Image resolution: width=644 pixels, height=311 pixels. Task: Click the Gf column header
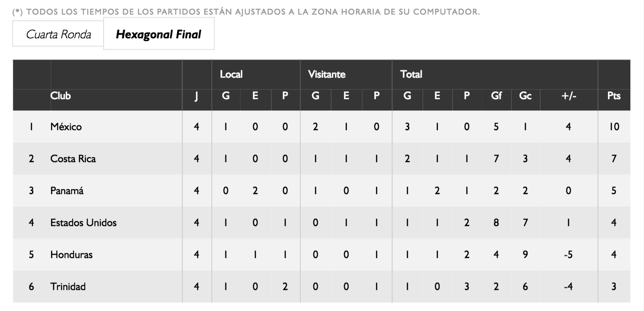[x=496, y=96]
